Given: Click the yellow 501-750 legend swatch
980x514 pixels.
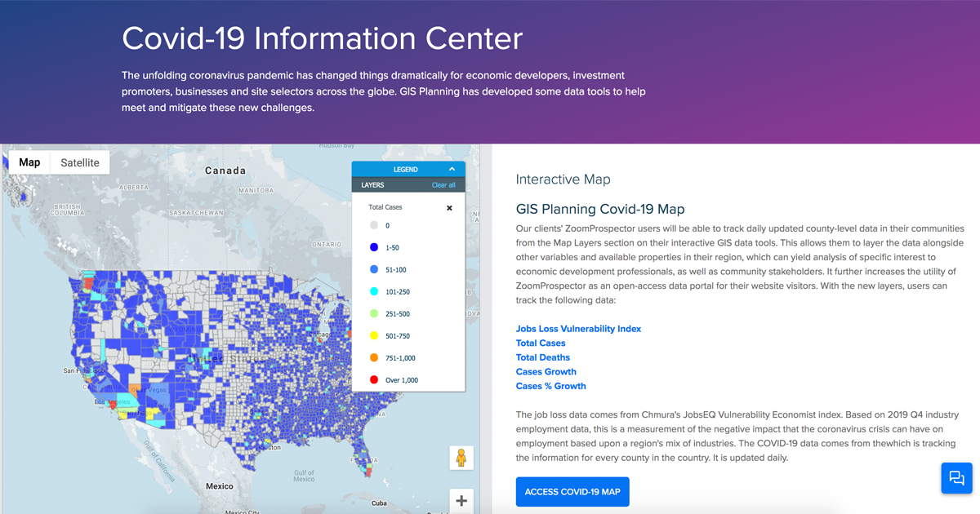Looking at the screenshot, I should point(374,336).
